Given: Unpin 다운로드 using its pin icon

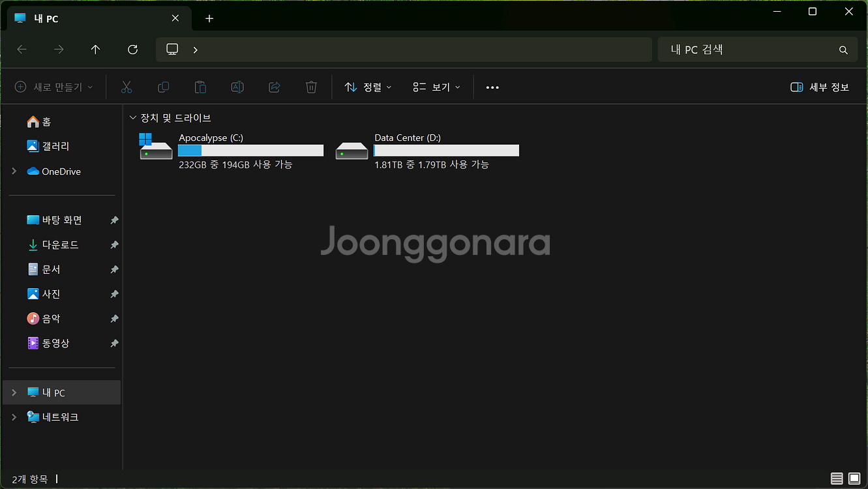Looking at the screenshot, I should click(x=114, y=245).
